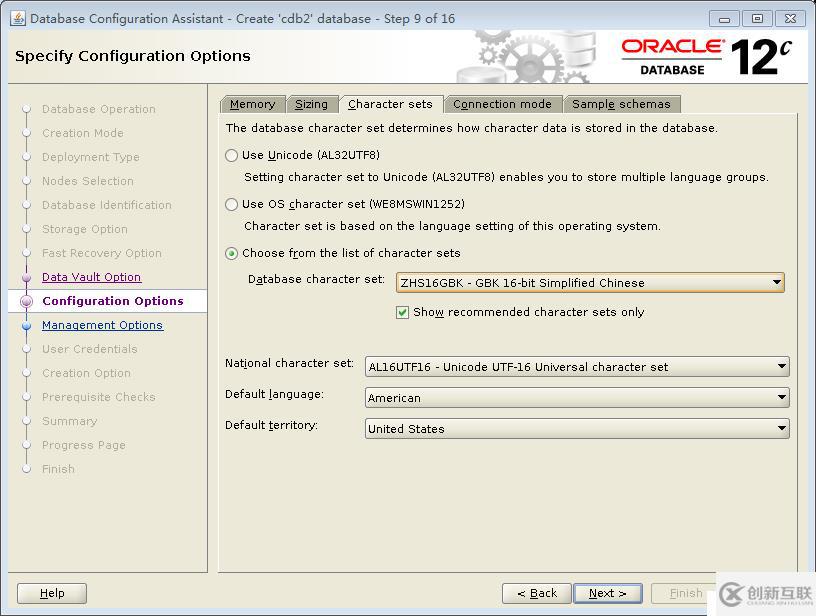Close the Database Configuration Assistant window
Screen dimensions: 816x616
point(790,19)
